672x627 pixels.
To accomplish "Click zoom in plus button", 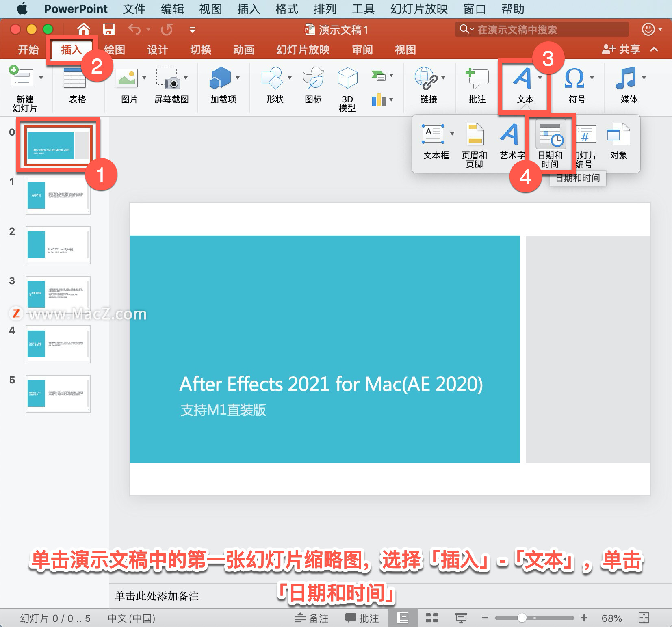I will pos(584,618).
